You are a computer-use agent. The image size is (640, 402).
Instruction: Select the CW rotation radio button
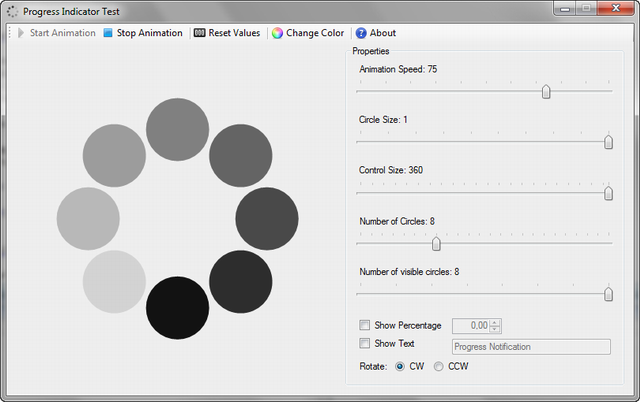point(400,366)
